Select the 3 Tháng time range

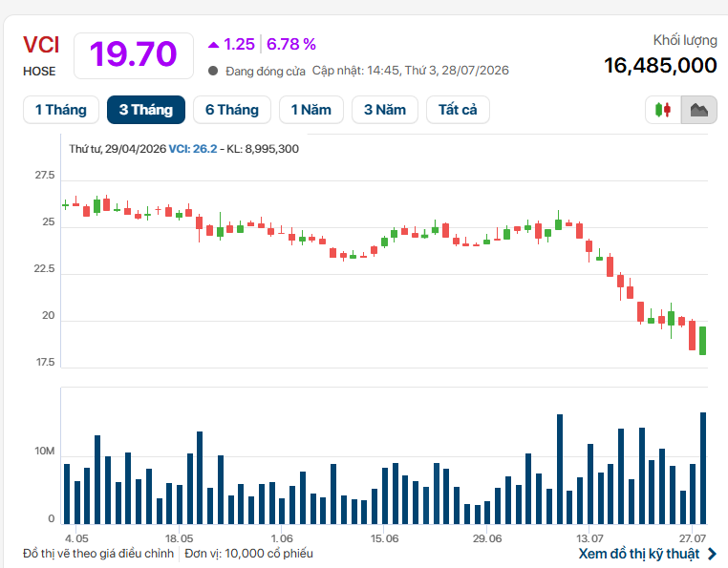[x=146, y=110]
